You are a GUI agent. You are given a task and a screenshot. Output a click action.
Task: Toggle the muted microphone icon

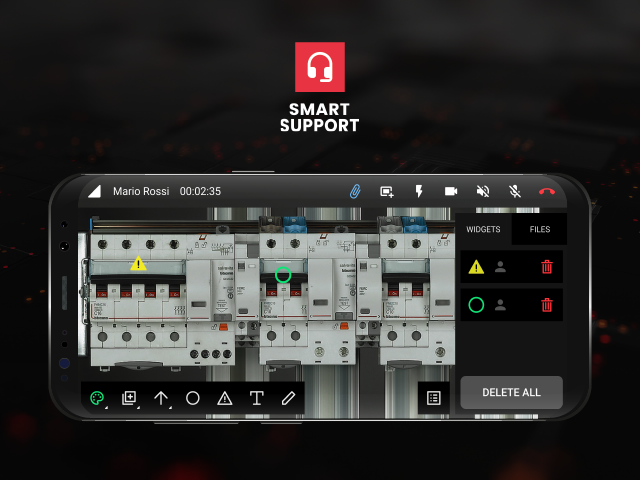pos(515,191)
